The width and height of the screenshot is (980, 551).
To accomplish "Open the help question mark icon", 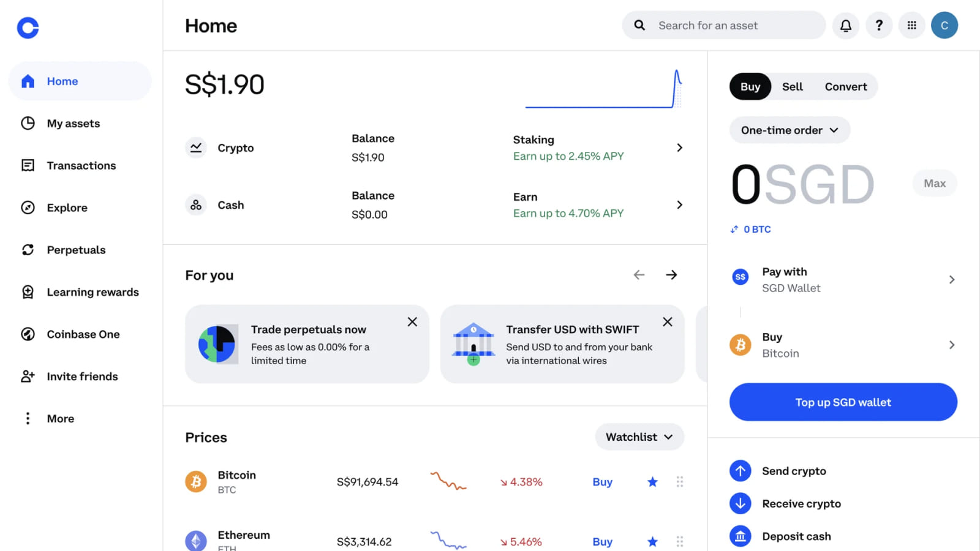I will [879, 25].
